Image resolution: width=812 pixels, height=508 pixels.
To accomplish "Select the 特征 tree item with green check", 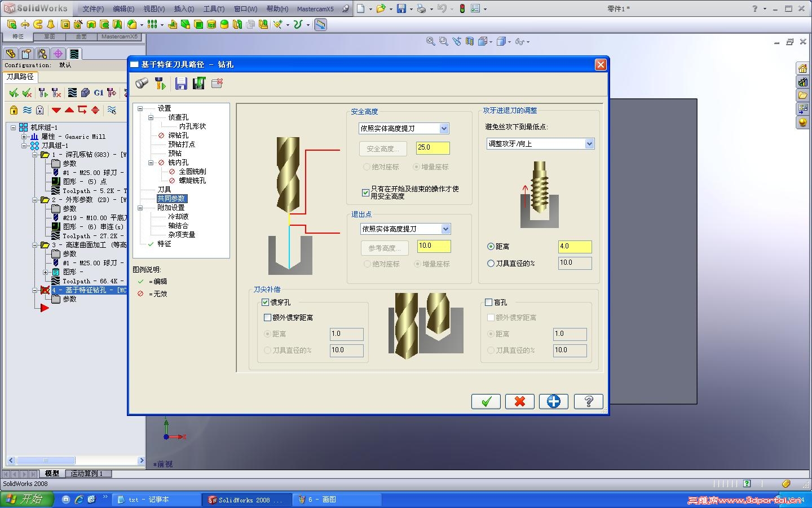I will coord(164,244).
